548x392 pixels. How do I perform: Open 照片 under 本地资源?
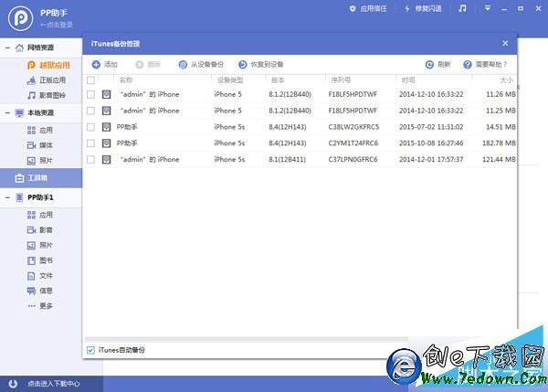pos(40,161)
